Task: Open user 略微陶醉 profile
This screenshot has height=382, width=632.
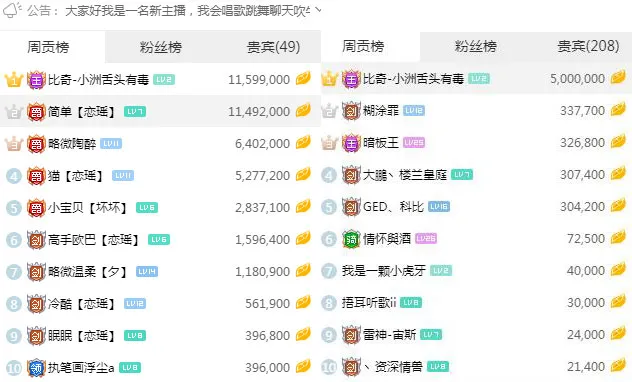Action: [x=72, y=143]
